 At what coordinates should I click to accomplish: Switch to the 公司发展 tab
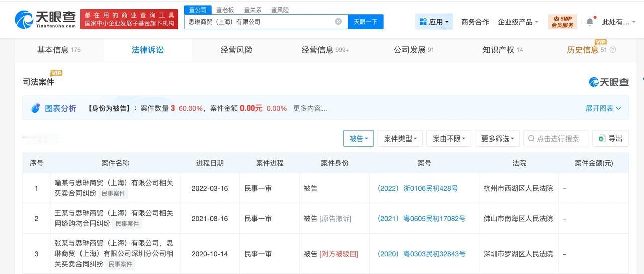click(414, 50)
